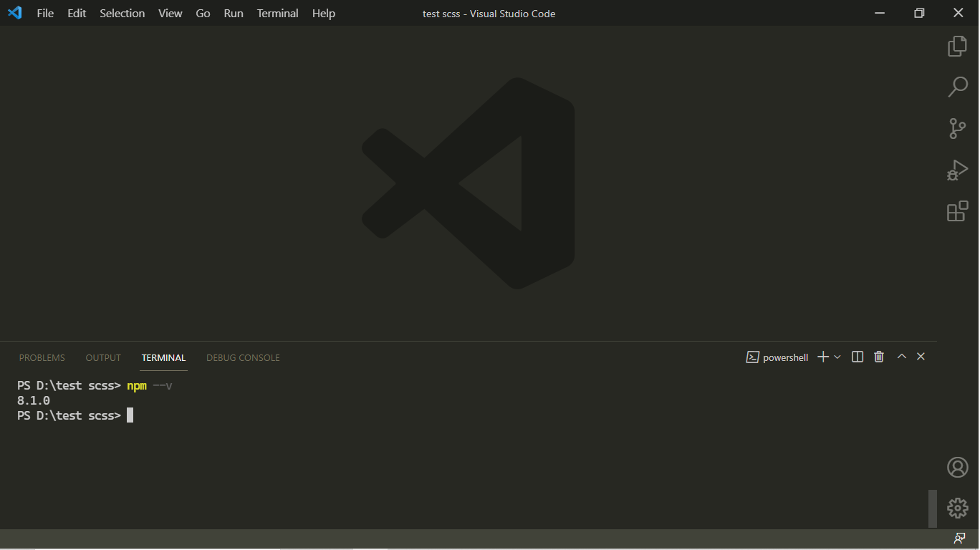
Task: Open the Go menu
Action: tap(203, 13)
